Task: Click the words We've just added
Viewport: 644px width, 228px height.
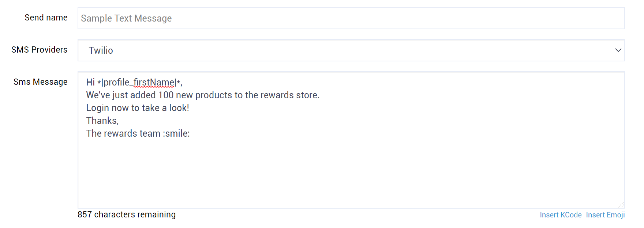Action: click(x=121, y=95)
